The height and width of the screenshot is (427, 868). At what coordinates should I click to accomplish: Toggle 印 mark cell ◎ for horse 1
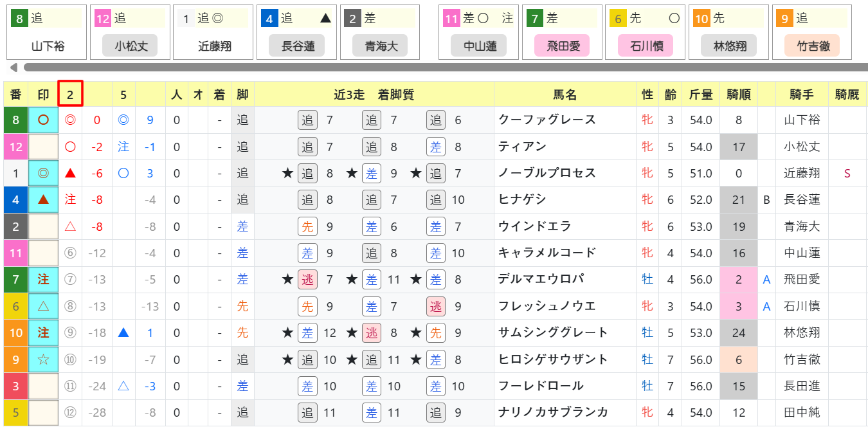tap(43, 173)
